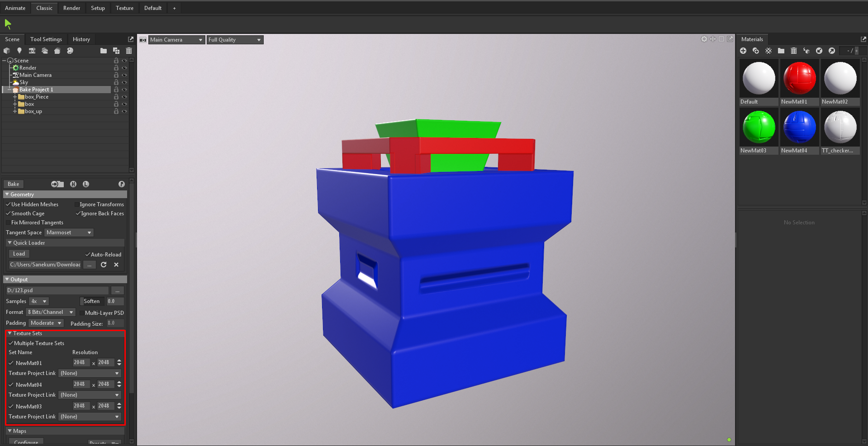Screen dimensions: 868x446
Task: Hide the Sky object with eye icon
Action: (124, 82)
